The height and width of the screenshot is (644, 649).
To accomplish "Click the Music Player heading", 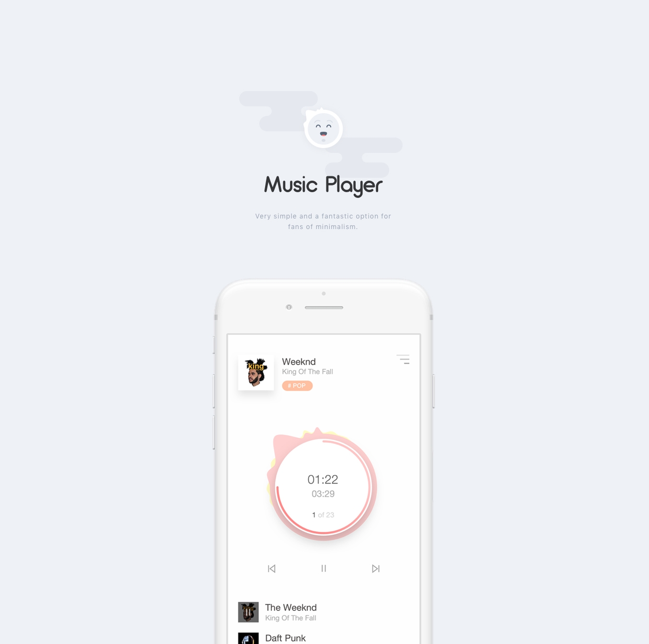I will pyautogui.click(x=324, y=185).
